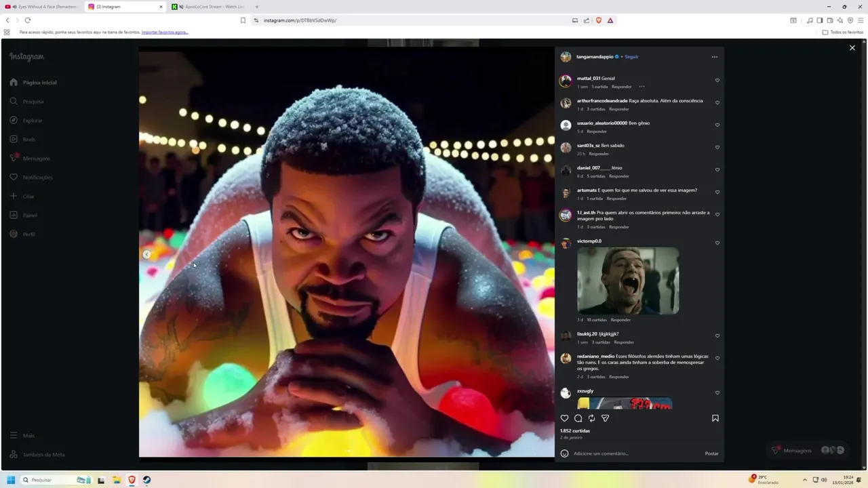Like the daniel_007 comment
This screenshot has height=488, width=868.
click(717, 169)
